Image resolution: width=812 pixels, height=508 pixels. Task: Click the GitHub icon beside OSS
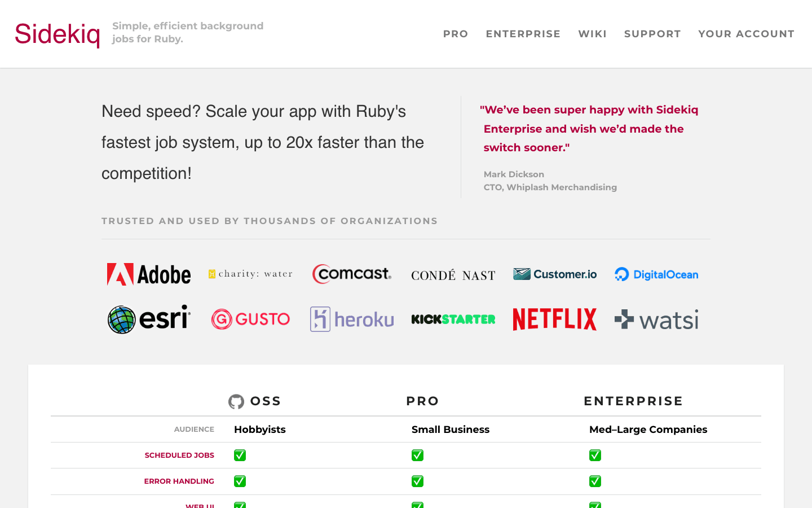pos(236,401)
